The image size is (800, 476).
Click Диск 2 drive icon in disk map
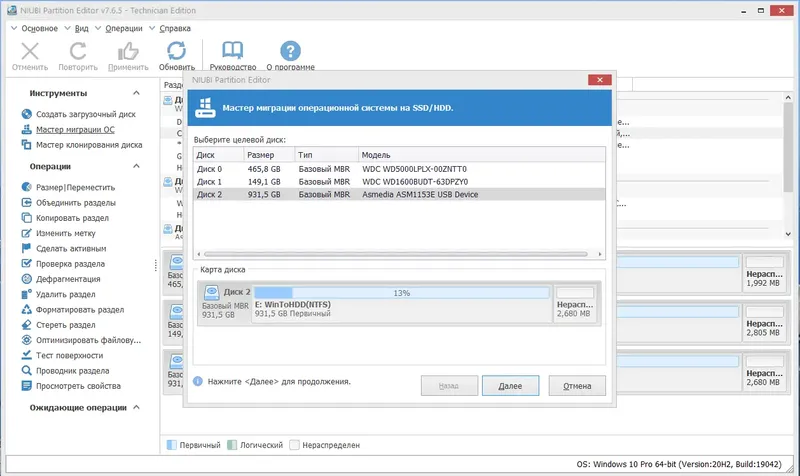(x=211, y=292)
